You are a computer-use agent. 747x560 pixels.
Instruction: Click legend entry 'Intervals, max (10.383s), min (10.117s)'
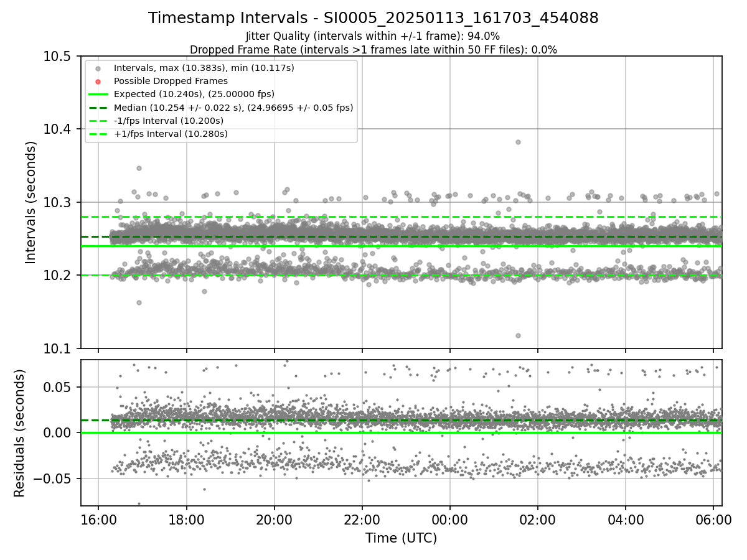[204, 68]
